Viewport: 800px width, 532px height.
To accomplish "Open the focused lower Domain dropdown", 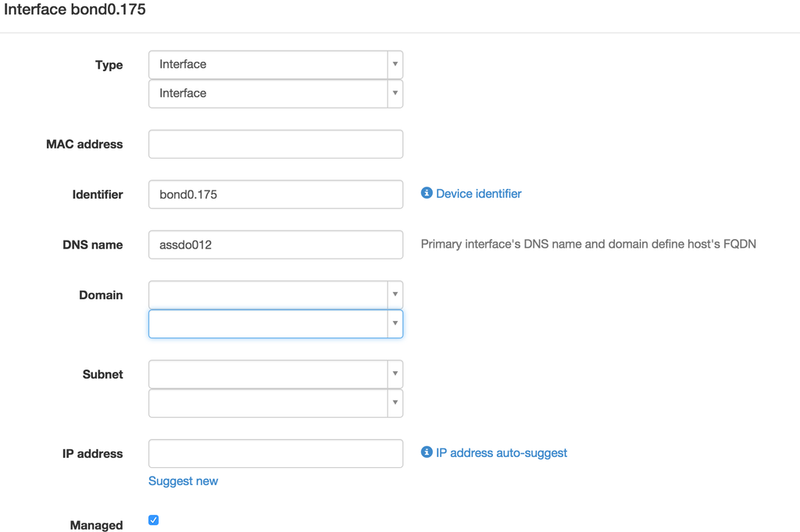I will tap(276, 323).
